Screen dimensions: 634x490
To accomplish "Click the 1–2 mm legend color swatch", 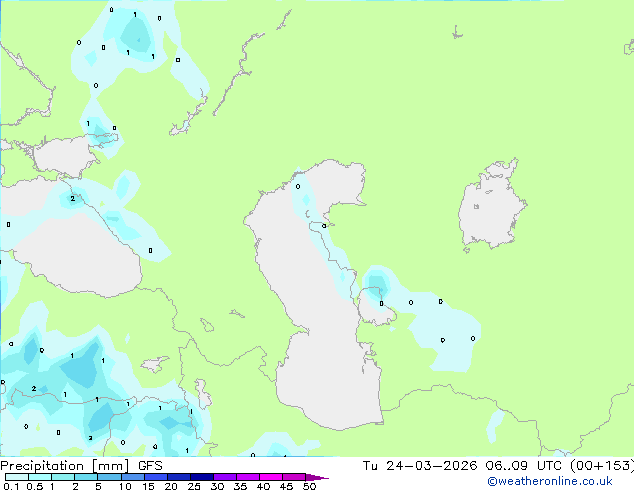I will coord(63,477).
